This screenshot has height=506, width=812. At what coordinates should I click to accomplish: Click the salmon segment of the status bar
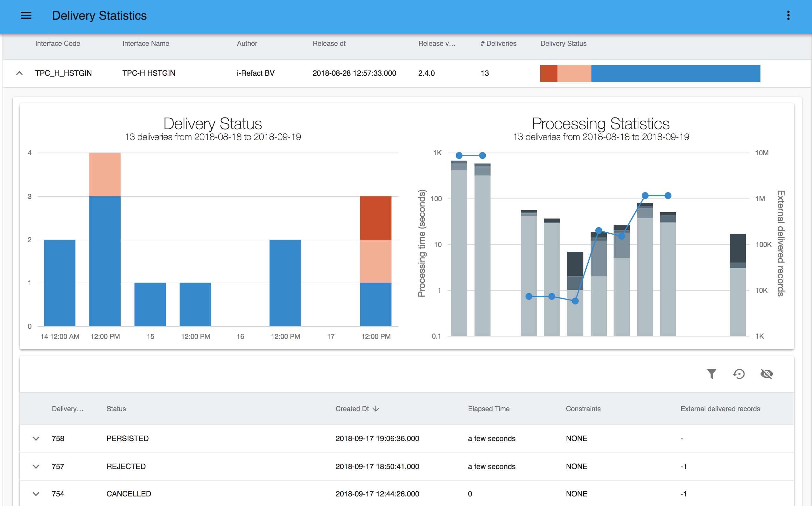(574, 73)
